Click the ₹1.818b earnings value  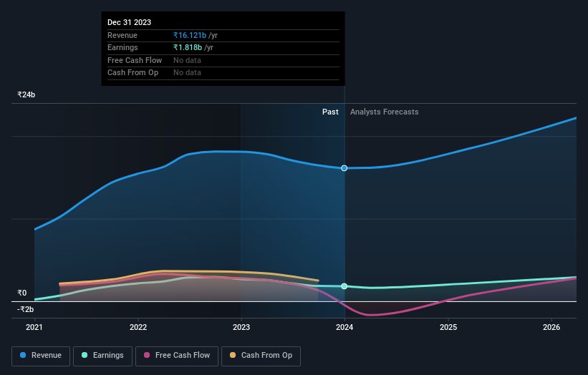[188, 47]
